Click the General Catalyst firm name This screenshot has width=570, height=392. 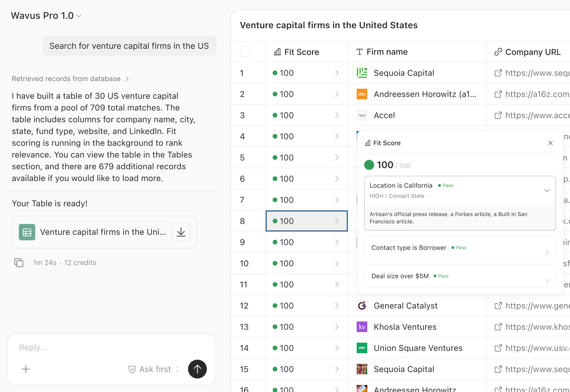pos(406,306)
